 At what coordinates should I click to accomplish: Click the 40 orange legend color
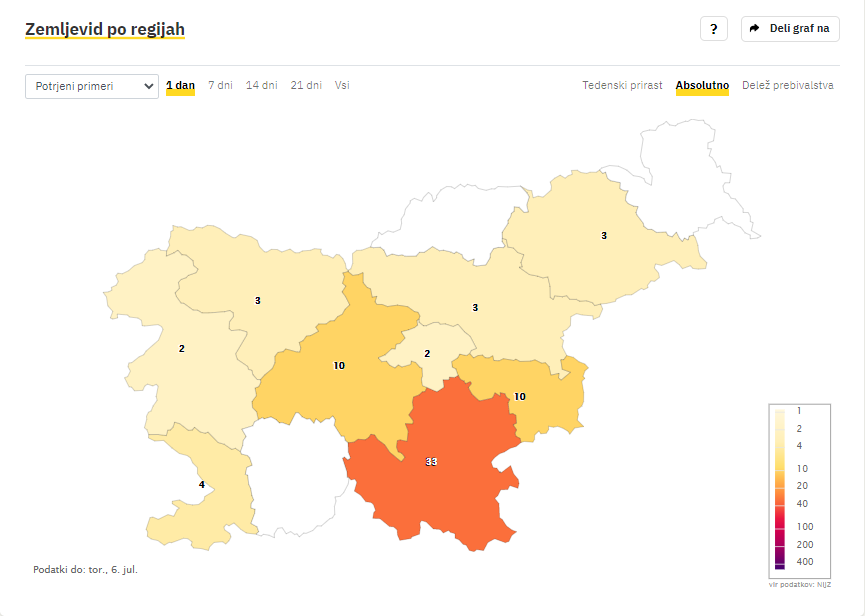click(x=780, y=496)
